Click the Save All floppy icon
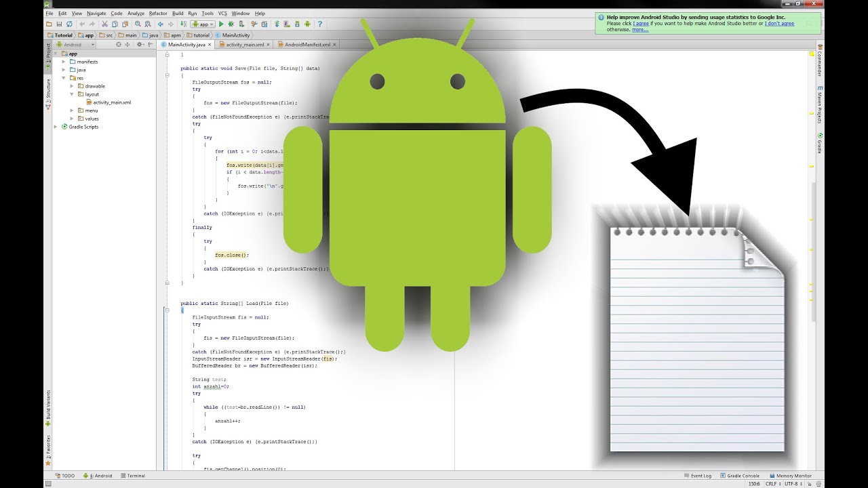868x488 pixels. [x=59, y=24]
